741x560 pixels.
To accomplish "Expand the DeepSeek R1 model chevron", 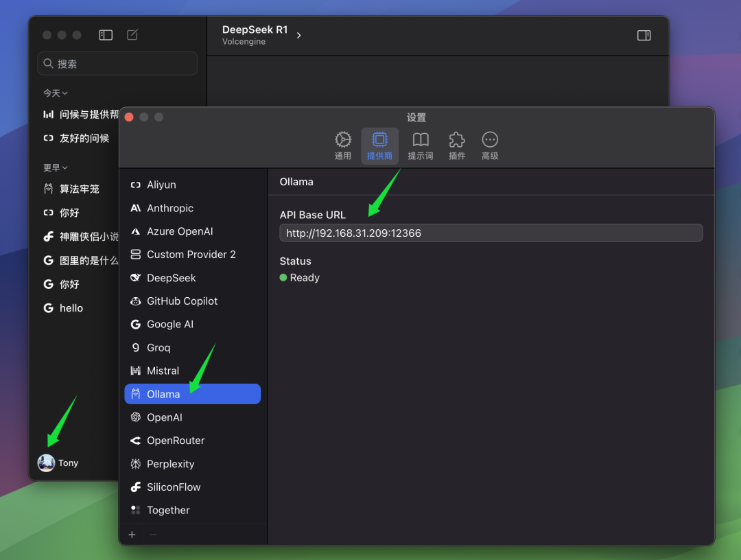I will [x=298, y=36].
